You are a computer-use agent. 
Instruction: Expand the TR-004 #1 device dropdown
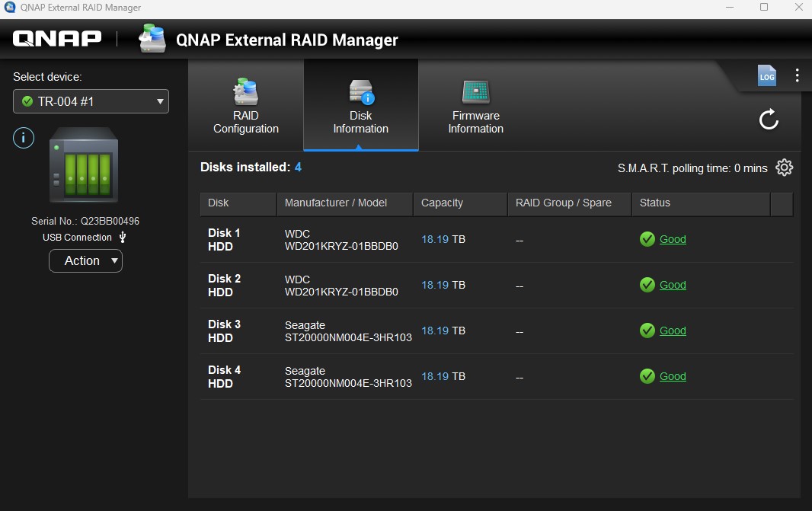pyautogui.click(x=91, y=101)
